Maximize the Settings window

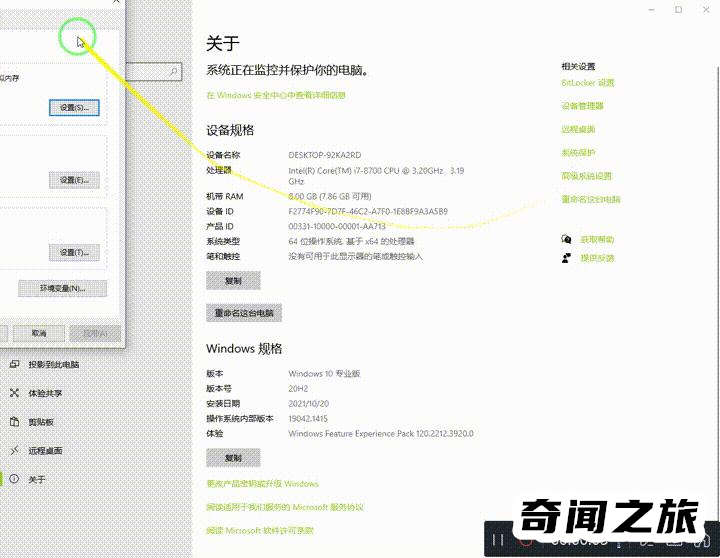(x=678, y=10)
